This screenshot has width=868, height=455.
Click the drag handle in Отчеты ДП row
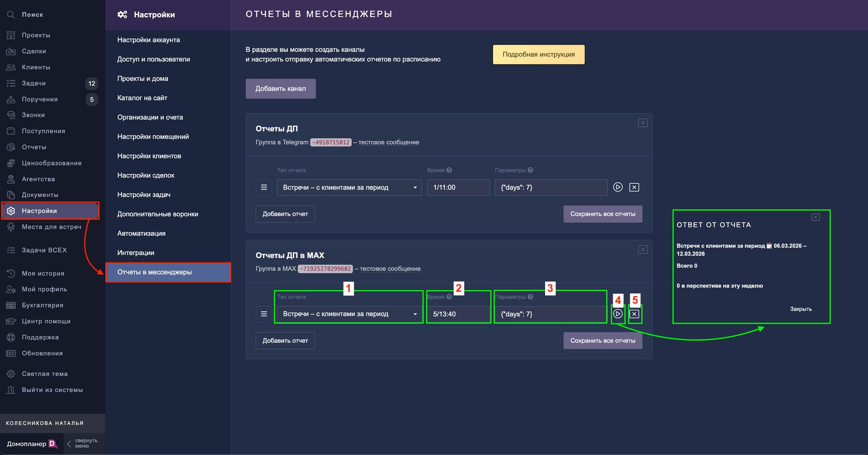pos(264,187)
